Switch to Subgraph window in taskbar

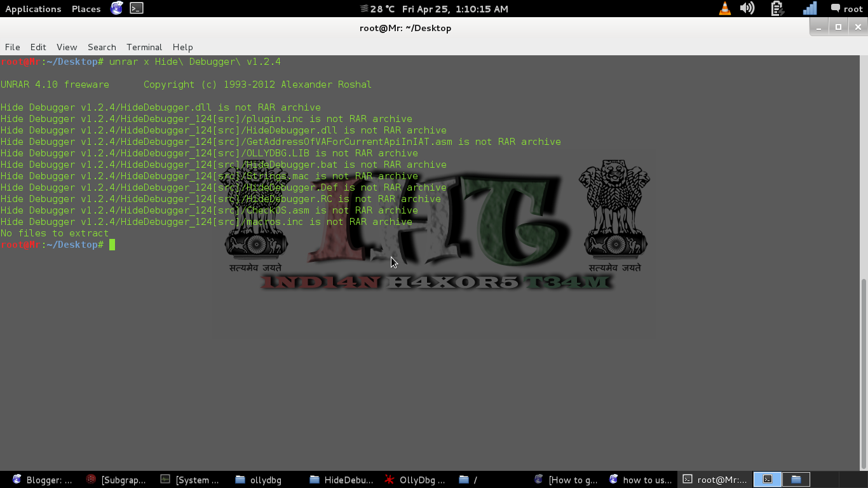click(116, 480)
